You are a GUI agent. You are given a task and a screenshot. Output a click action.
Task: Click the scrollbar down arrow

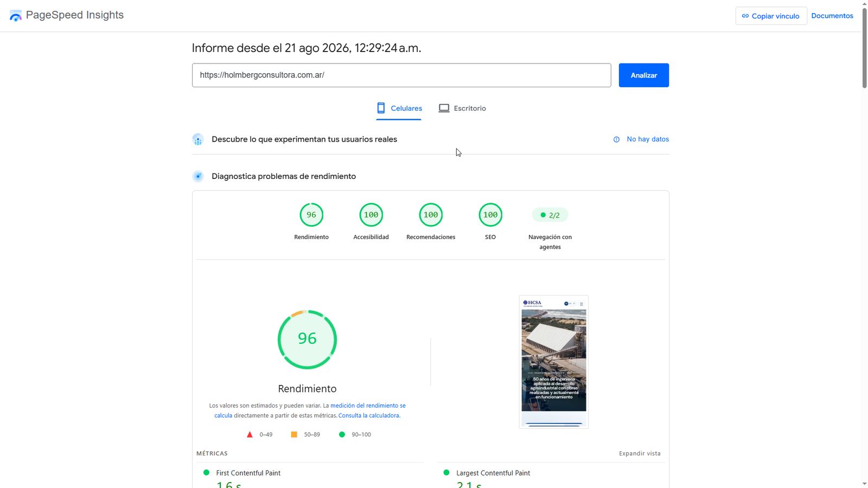point(865,484)
